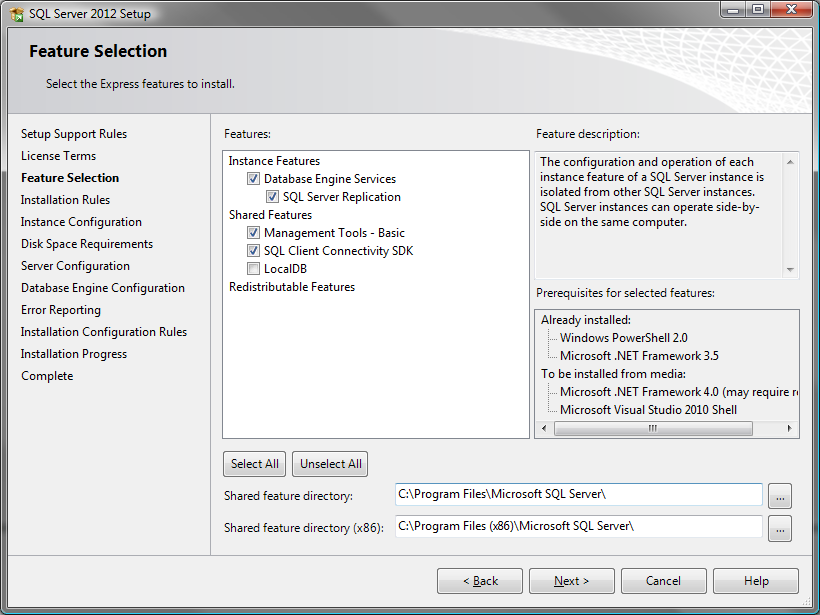Click Windows PowerShell 2.0 prerequisite

[623, 338]
